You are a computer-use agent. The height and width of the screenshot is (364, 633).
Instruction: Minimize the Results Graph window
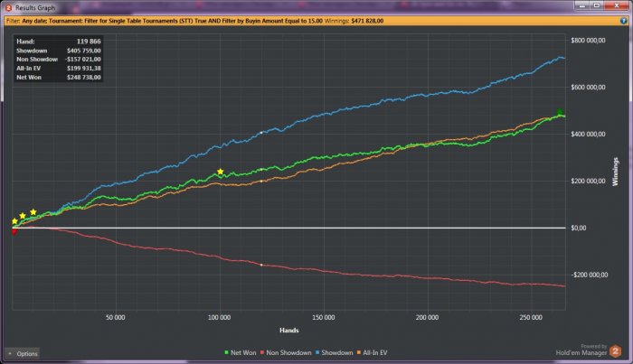[x=581, y=5]
